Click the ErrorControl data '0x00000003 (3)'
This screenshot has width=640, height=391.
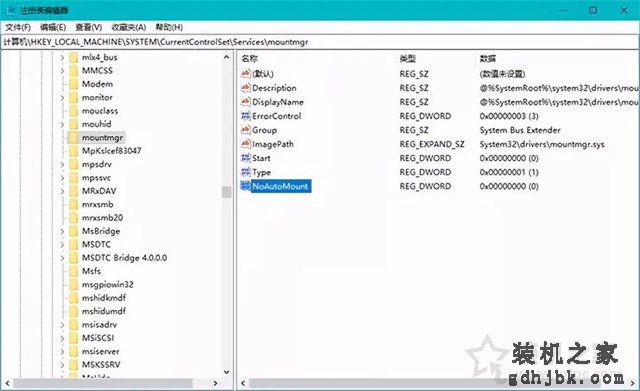509,116
